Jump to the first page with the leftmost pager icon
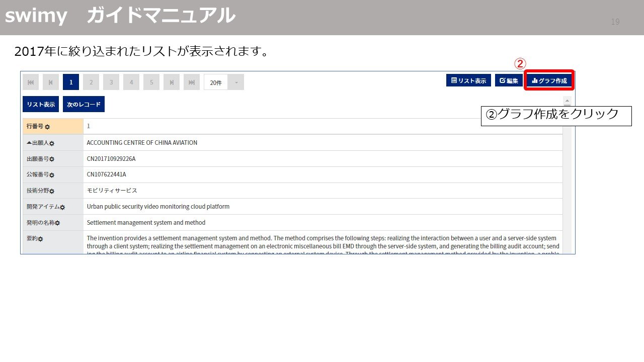Image resolution: width=644 pixels, height=362 pixels. [x=31, y=82]
